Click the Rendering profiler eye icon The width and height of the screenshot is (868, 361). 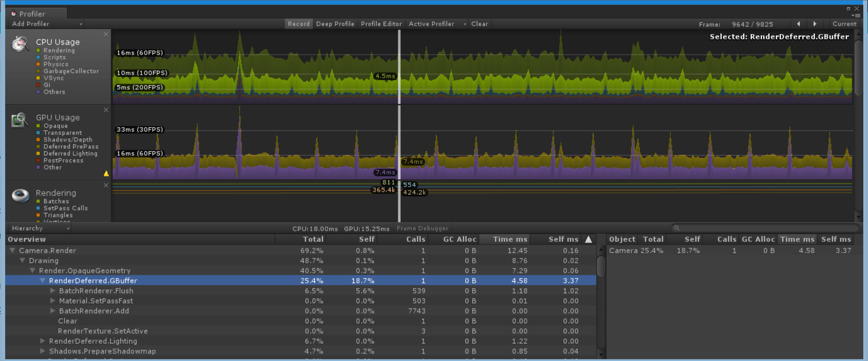click(21, 195)
